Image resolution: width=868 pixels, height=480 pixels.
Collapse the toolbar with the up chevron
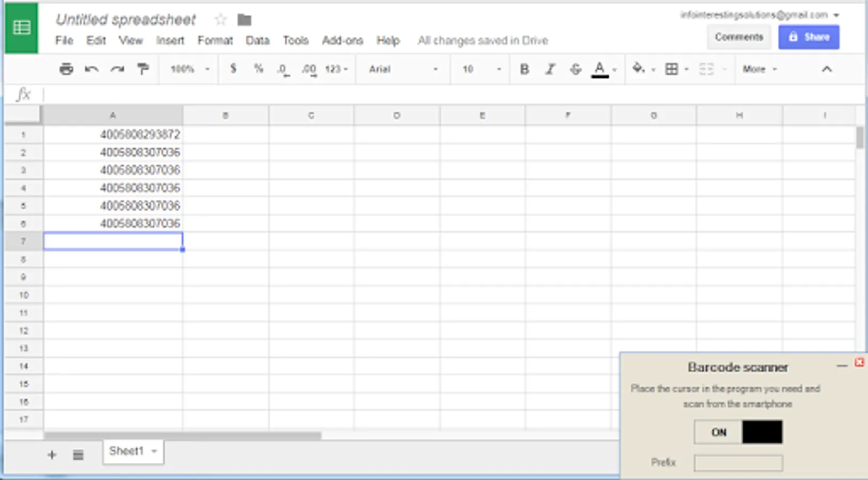click(826, 69)
